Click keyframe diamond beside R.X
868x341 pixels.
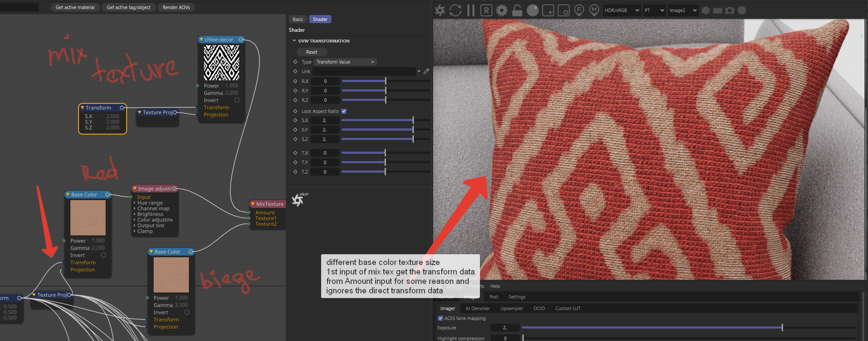295,81
